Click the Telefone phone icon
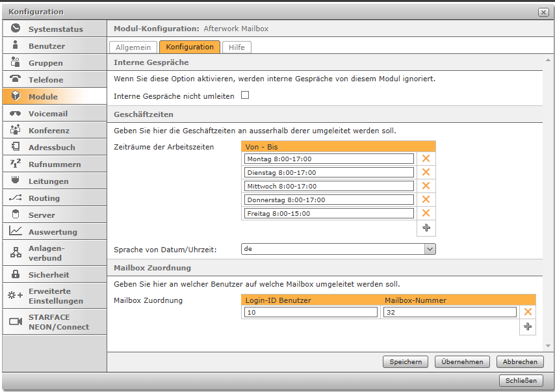Viewport: 555px width, 392px height. coord(15,79)
